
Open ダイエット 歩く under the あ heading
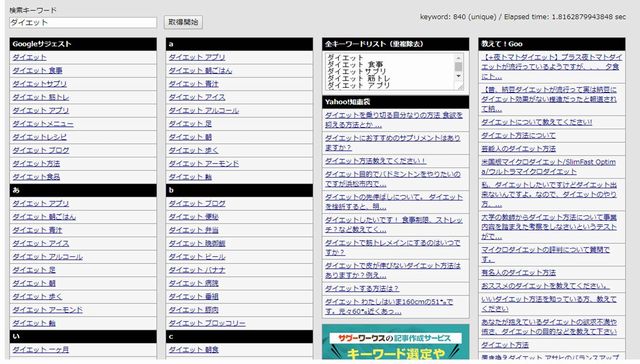coord(37,297)
